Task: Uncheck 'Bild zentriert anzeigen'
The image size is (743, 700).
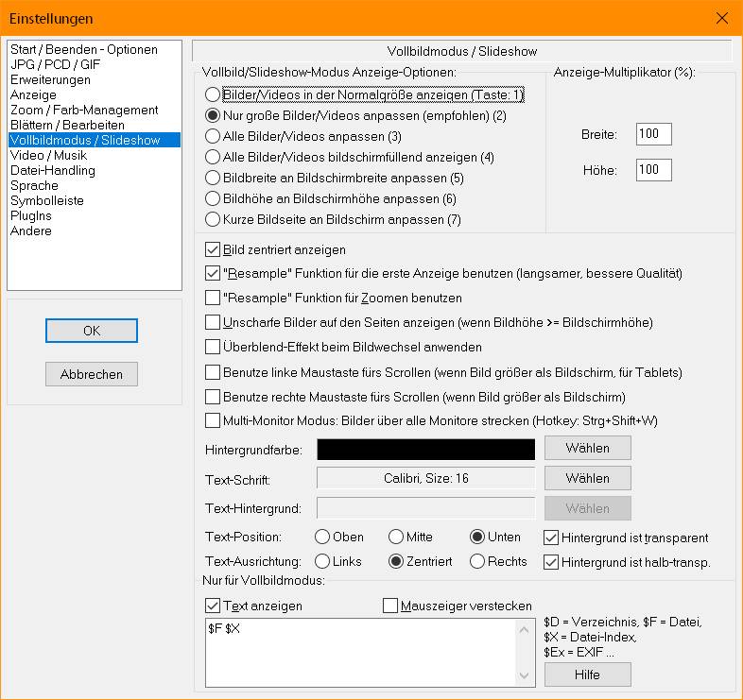Action: pyautogui.click(x=213, y=249)
